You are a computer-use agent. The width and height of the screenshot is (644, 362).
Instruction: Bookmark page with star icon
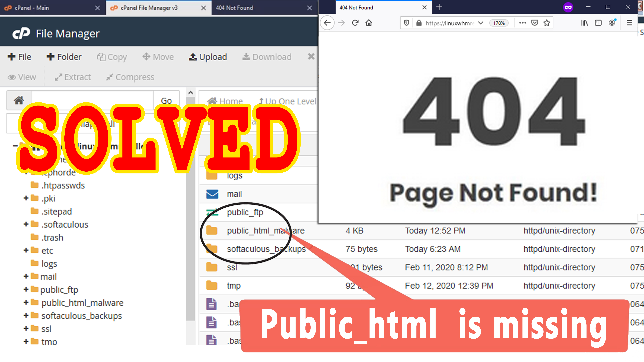547,23
